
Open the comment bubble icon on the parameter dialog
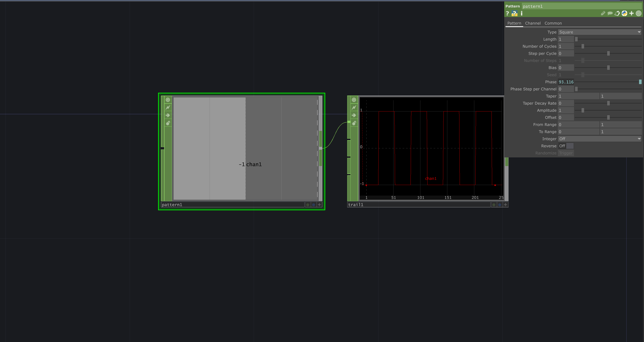coord(610,14)
